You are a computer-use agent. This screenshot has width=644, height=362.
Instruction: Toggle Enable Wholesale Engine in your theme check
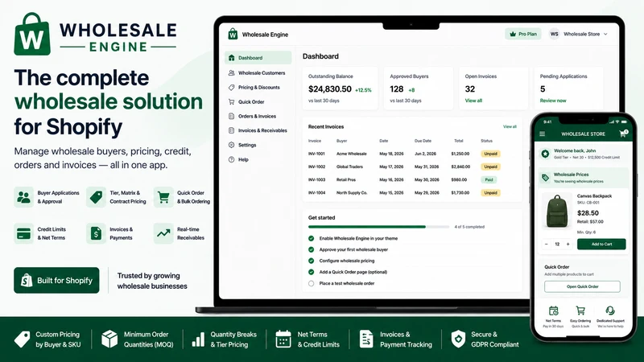coord(312,238)
